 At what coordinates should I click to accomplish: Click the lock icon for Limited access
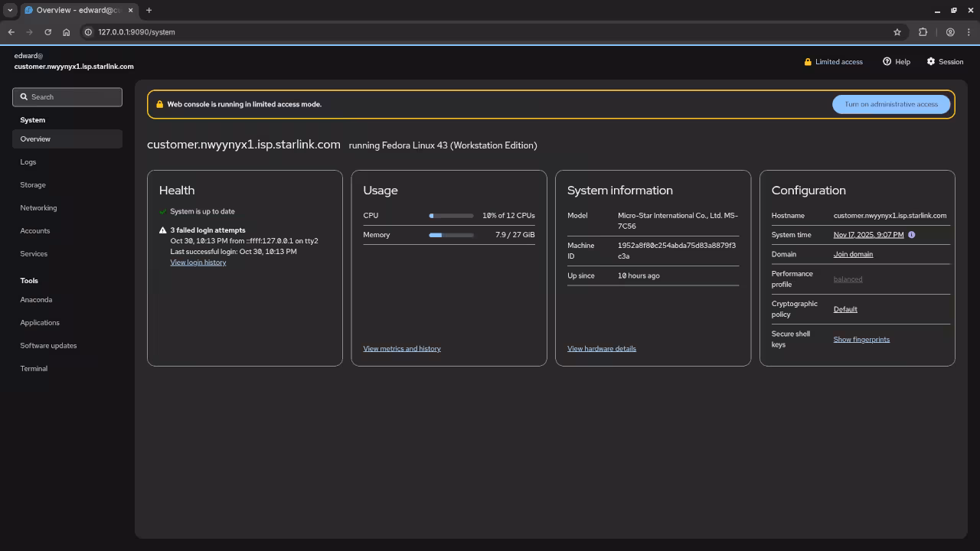(808, 62)
